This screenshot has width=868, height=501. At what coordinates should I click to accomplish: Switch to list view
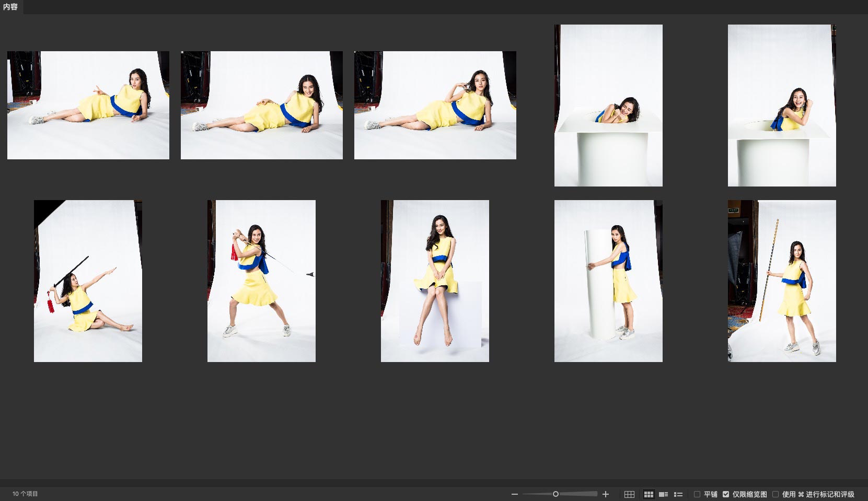(678, 494)
